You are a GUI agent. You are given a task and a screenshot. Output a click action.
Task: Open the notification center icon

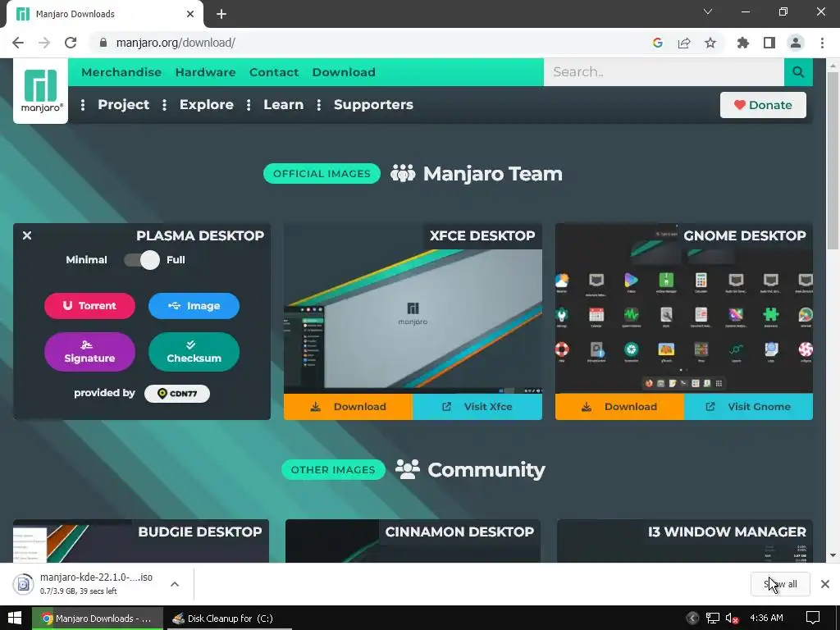tap(813, 619)
